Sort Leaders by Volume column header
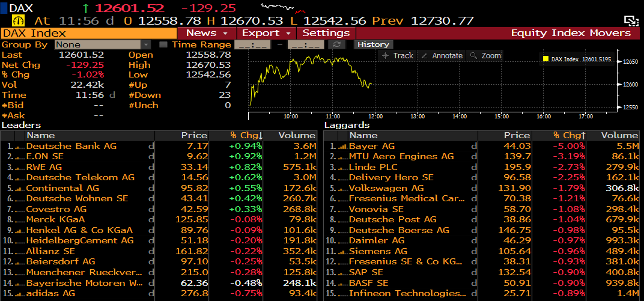This screenshot has width=644, height=301. pyautogui.click(x=291, y=136)
